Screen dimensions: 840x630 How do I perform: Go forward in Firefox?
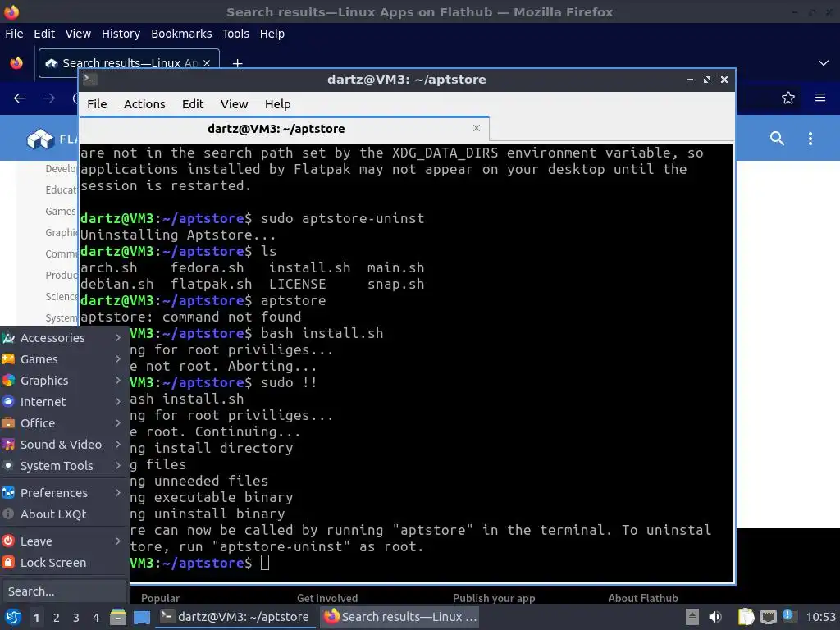coord(49,98)
